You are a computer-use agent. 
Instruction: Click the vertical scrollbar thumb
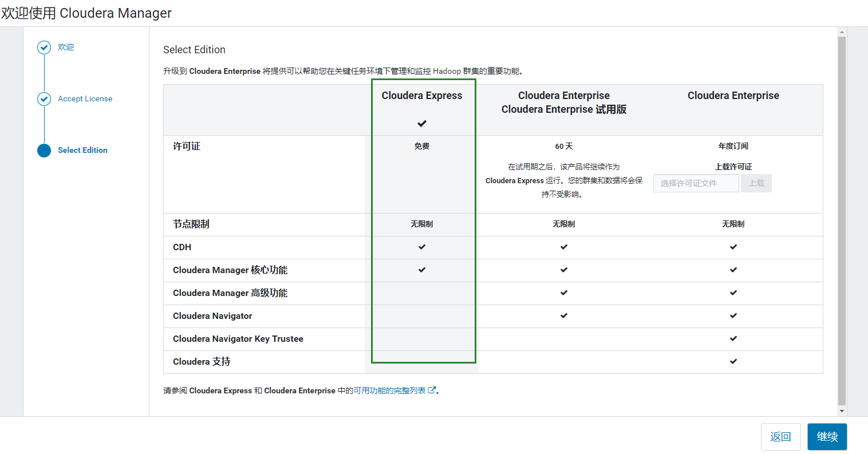coord(842,220)
